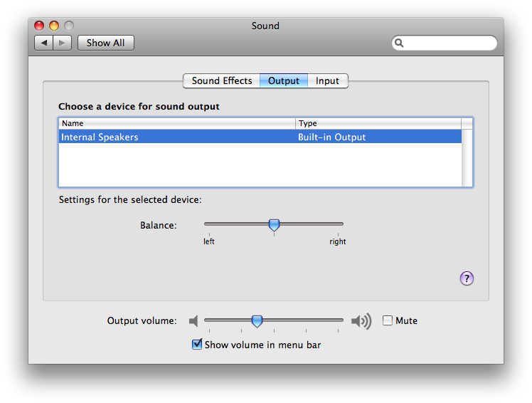Uncheck Show volume in menu bar
Screen dimensions: 532x403
[x=197, y=344]
